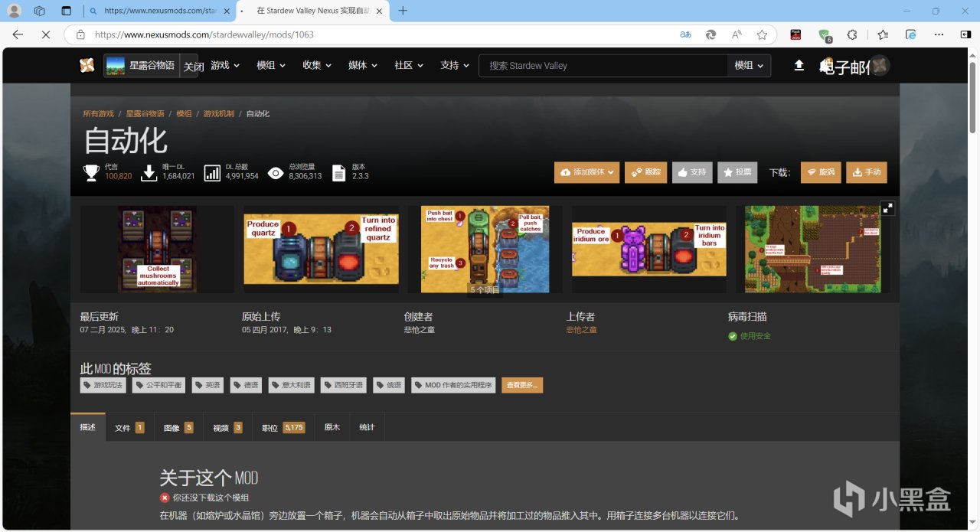
Task: Open the user avatar in site header
Action: [x=880, y=66]
